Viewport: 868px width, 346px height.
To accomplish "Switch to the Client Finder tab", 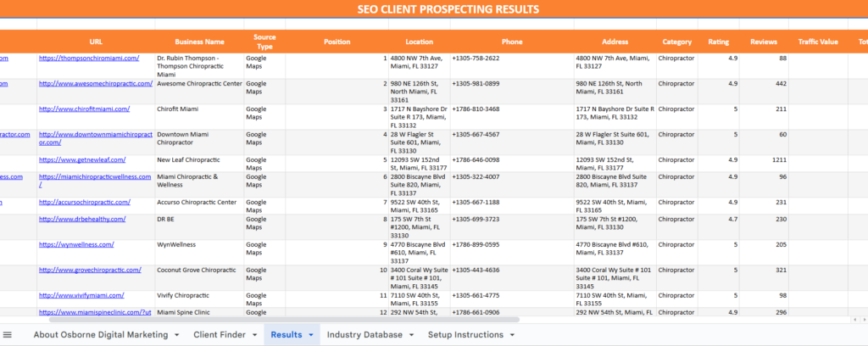I will (x=220, y=335).
